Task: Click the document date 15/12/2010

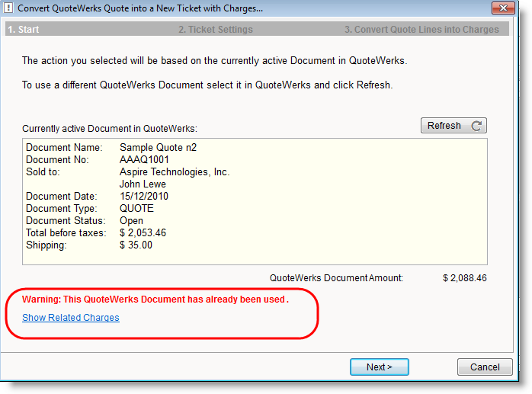Action: pyautogui.click(x=144, y=197)
